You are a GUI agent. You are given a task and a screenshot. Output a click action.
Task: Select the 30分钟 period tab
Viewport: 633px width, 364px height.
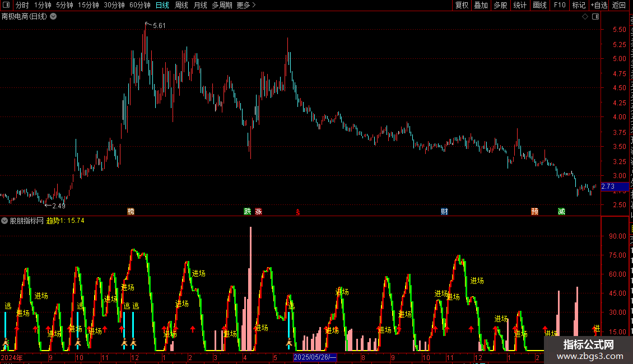click(114, 5)
